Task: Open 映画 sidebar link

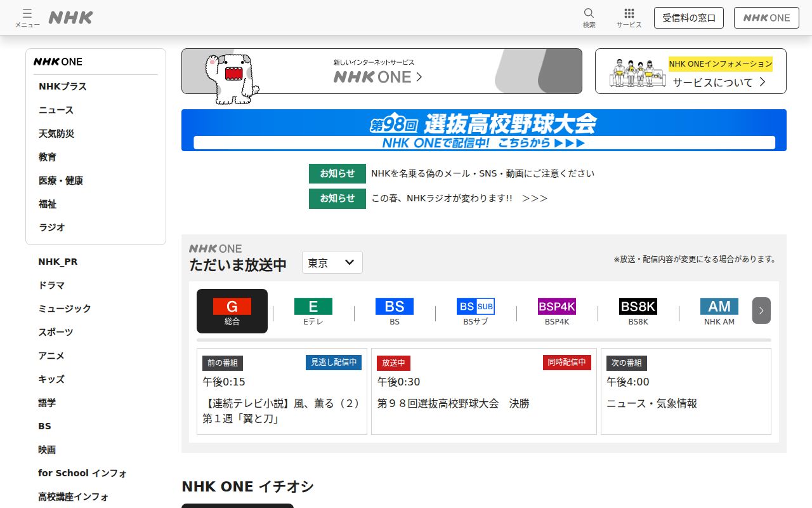Action: point(47,450)
